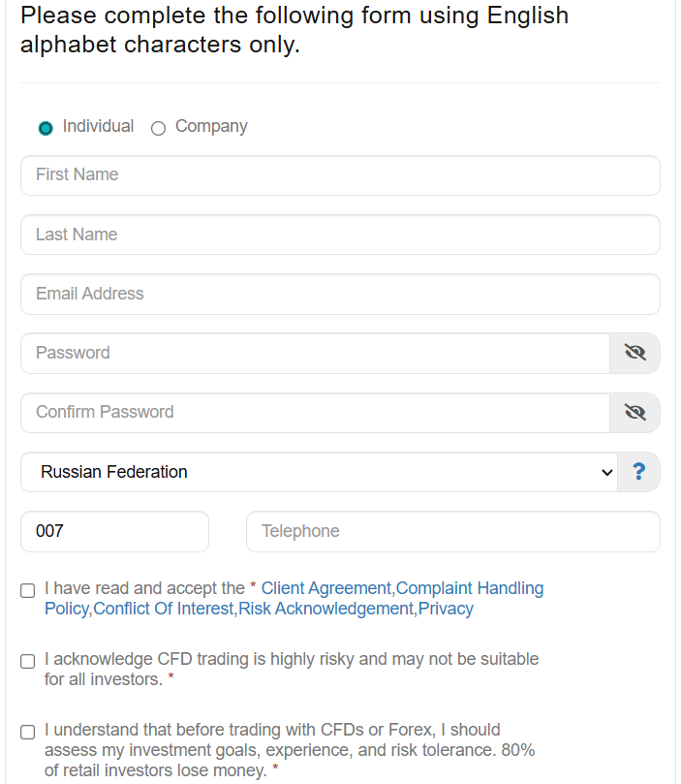Open the Conflict Of Interest document
Screen dimensions: 681x784
164,609
